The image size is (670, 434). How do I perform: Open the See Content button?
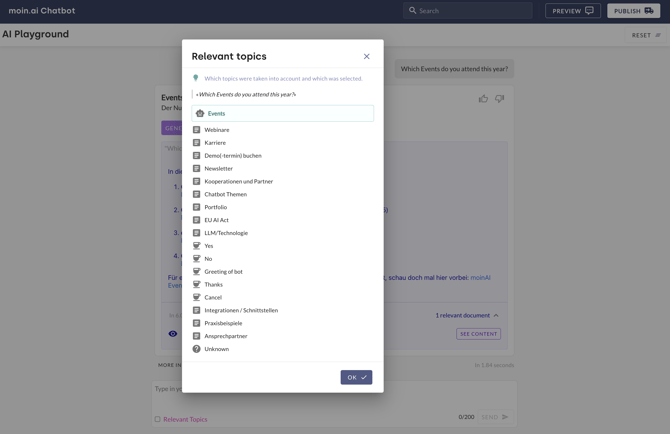pyautogui.click(x=478, y=334)
